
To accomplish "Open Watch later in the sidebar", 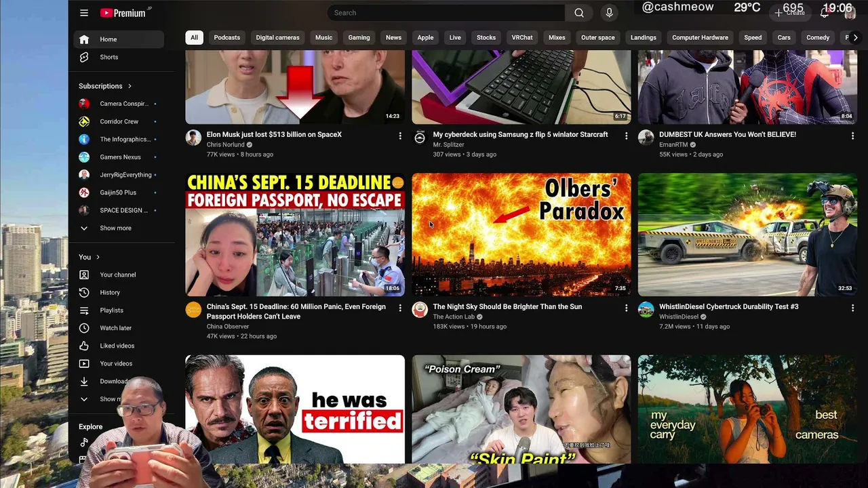I will tap(119, 328).
